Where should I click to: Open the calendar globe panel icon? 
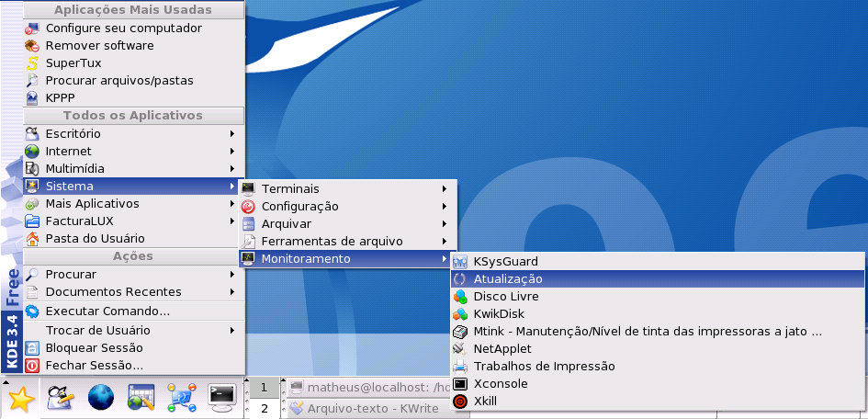tap(141, 398)
